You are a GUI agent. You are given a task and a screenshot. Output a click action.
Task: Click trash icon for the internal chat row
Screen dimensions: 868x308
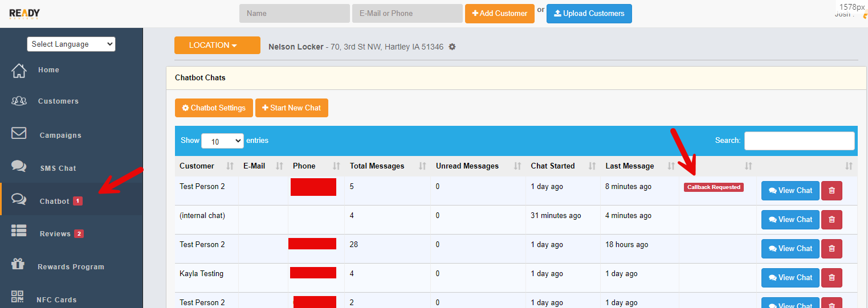[831, 219]
